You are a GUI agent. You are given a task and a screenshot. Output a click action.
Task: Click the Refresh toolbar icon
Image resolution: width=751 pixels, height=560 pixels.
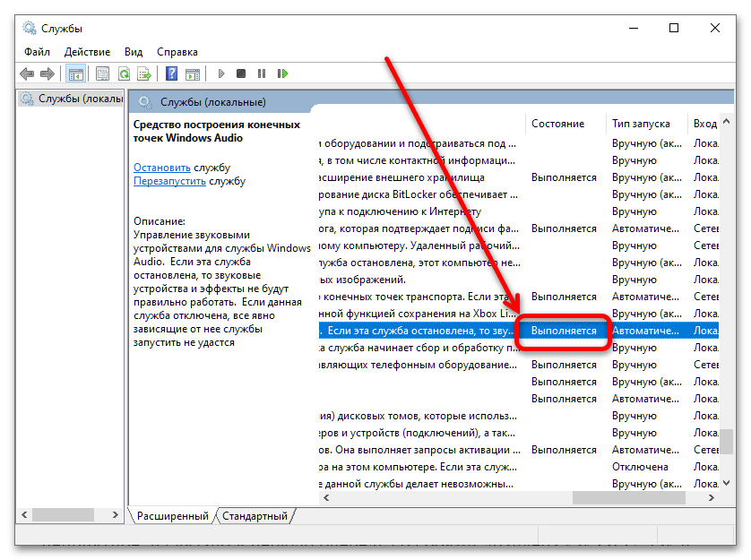coord(124,73)
